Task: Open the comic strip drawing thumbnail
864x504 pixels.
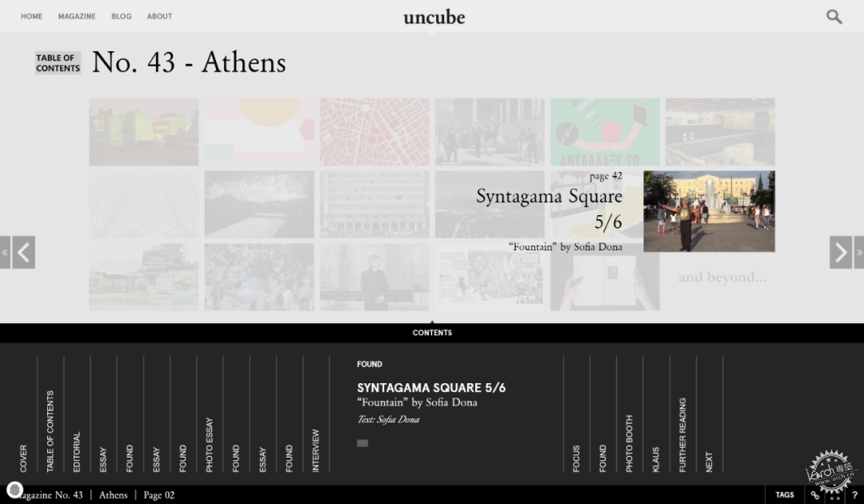Action: 490,277
